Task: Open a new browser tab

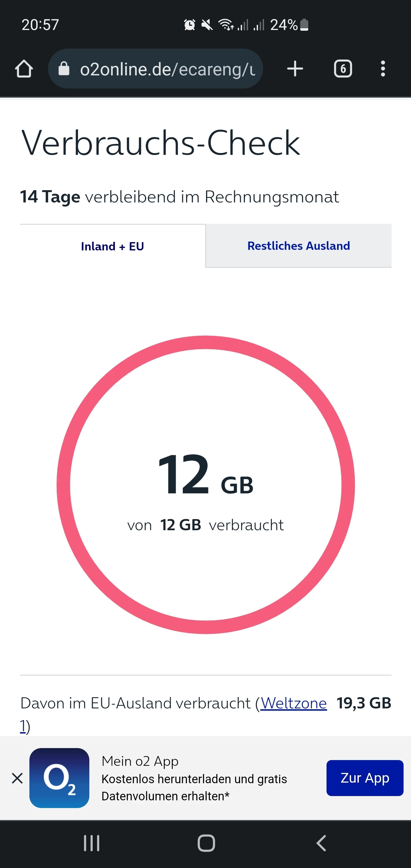Action: point(295,69)
